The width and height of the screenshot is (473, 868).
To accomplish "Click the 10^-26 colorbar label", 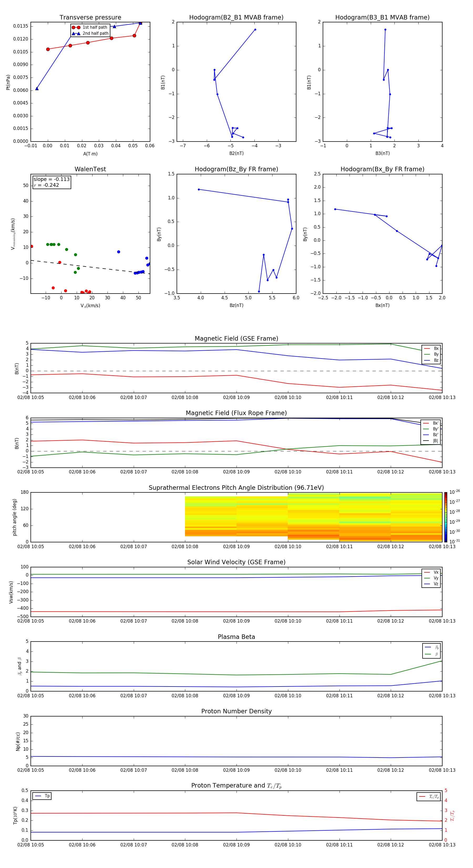I will click(455, 492).
